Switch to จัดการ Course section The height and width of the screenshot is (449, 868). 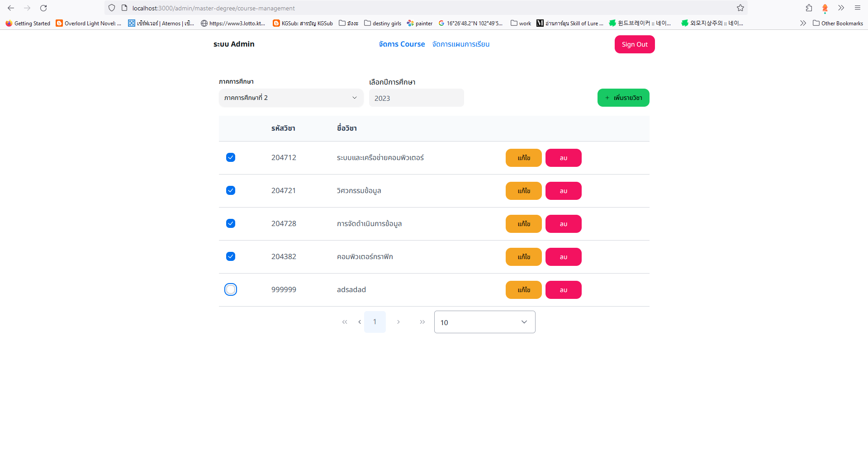coord(401,44)
